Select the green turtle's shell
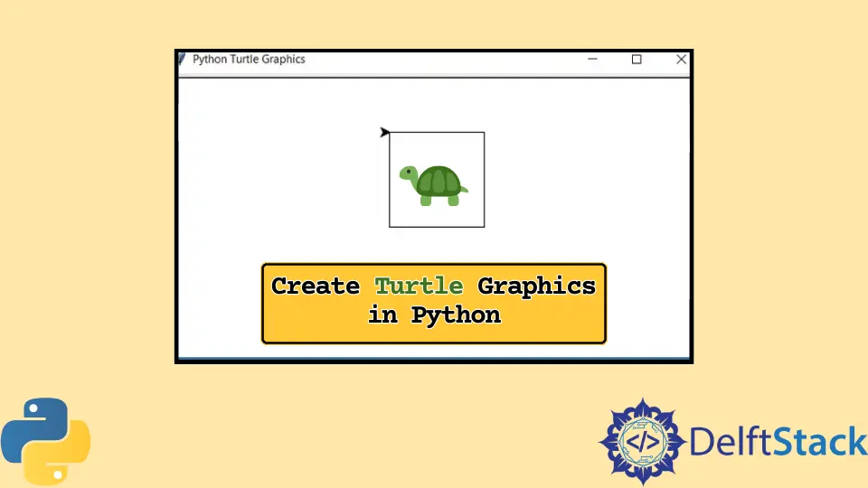 (439, 181)
